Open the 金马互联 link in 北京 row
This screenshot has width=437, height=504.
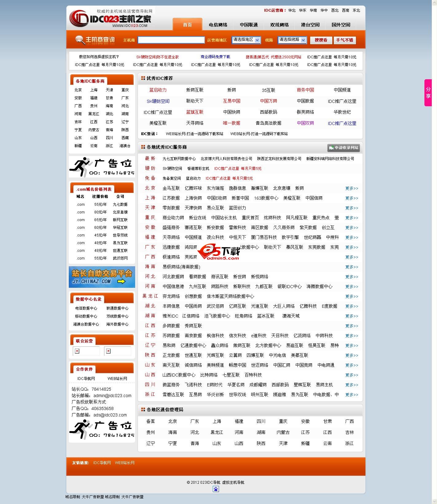[x=171, y=188]
